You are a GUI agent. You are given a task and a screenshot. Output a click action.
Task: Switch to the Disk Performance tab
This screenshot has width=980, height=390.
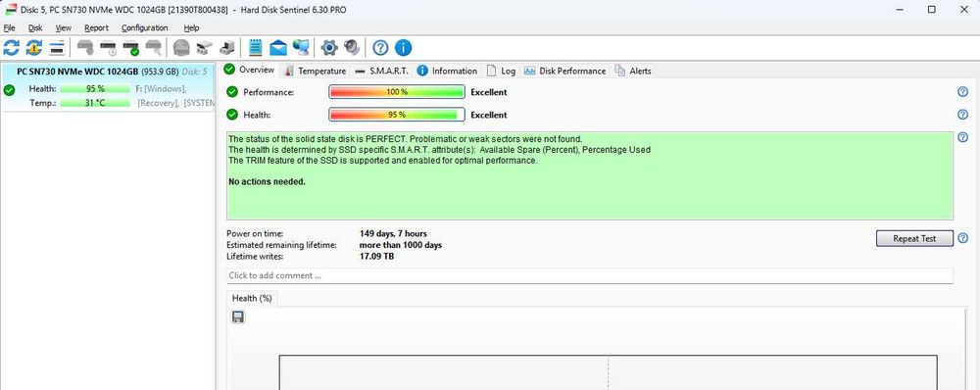(565, 71)
